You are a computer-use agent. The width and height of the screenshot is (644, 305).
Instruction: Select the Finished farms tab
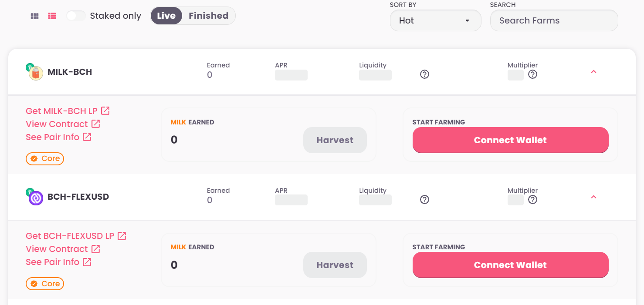[x=208, y=16]
